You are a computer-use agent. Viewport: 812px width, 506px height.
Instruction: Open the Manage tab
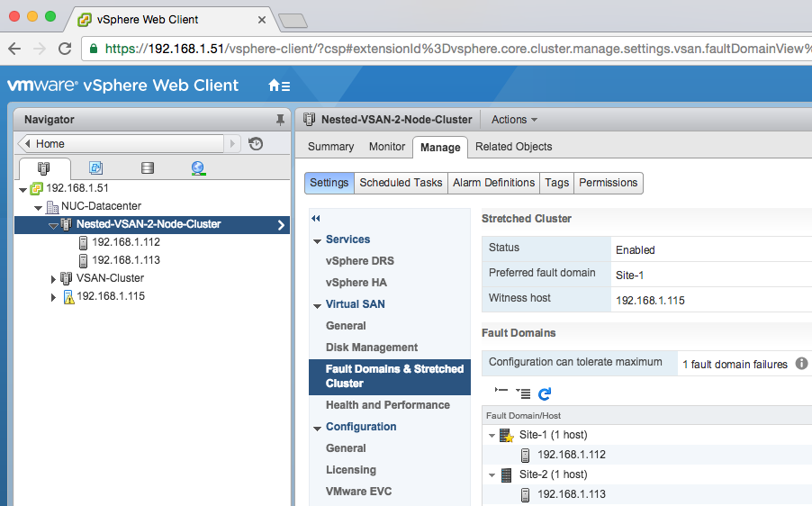(x=440, y=147)
